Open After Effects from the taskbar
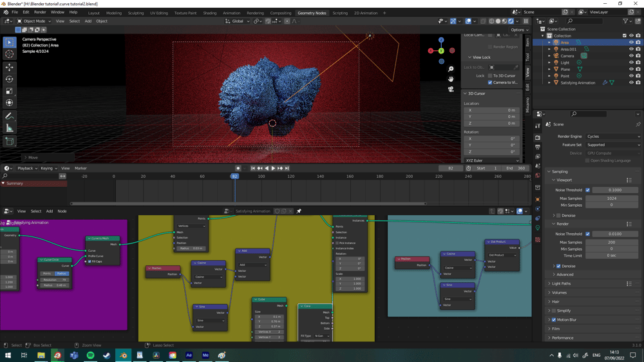 click(189, 355)
